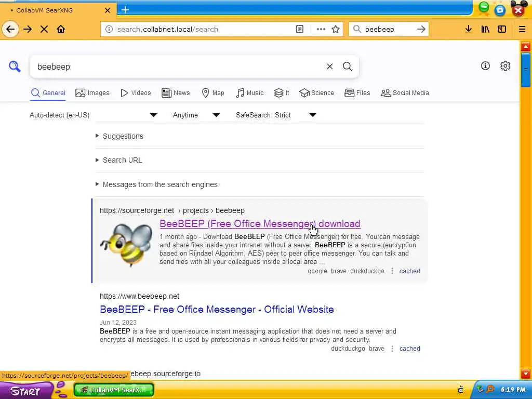The image size is (532, 399).
Task: Click the BeeBEEP bee thumbnail image
Action: point(126,245)
